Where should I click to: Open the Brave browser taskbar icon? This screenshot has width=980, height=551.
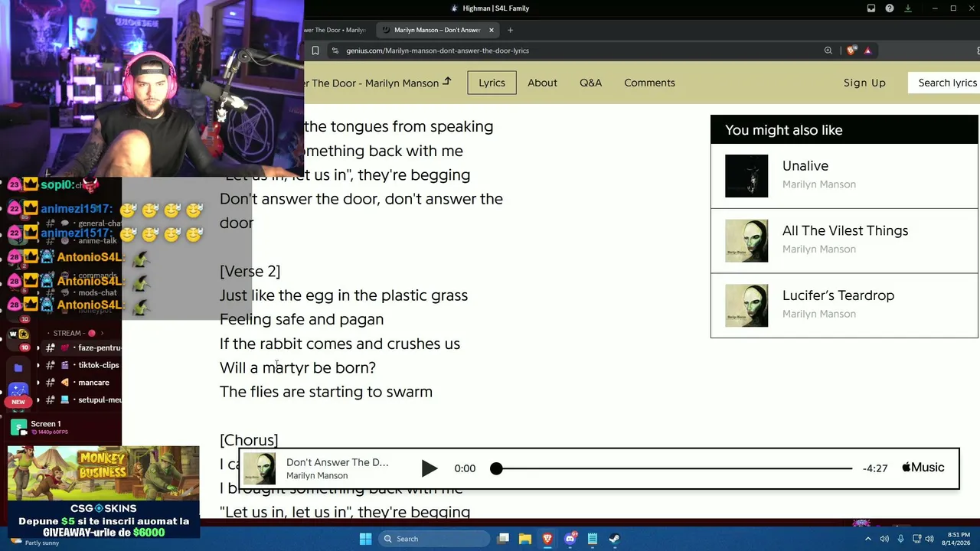(547, 539)
